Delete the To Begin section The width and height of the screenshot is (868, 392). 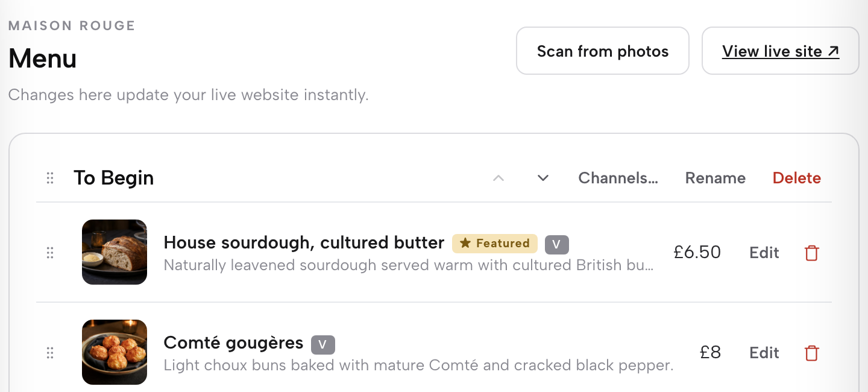pos(797,178)
